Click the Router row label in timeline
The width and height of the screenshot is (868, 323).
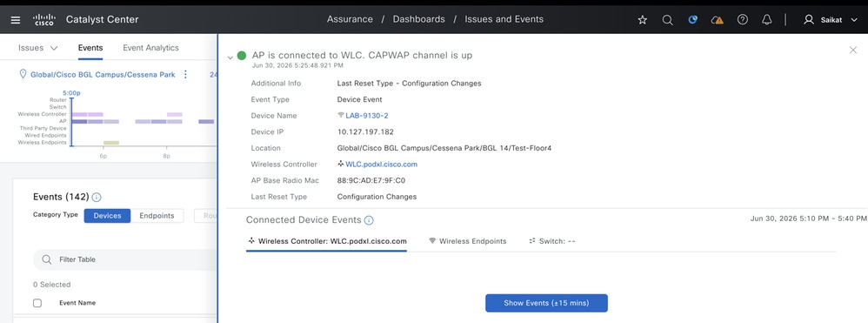click(x=58, y=100)
